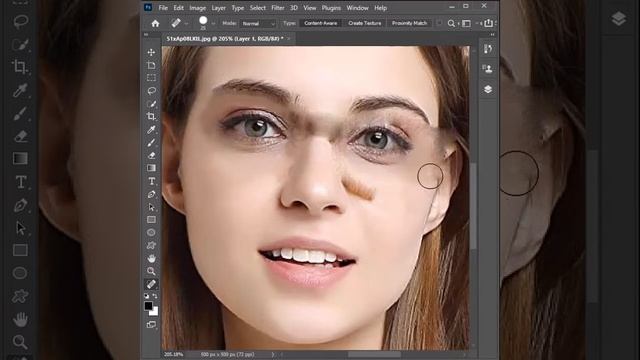This screenshot has height=360, width=640.
Task: Click the black foreground color swatch
Action: [x=149, y=305]
